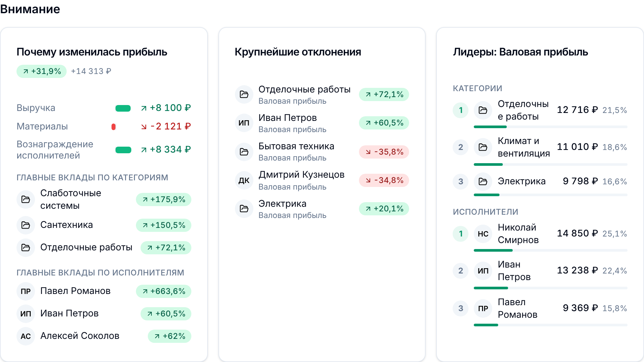Click progress bar under Николай Смирнов
Viewport: 644px width, 362px height.
(551, 250)
